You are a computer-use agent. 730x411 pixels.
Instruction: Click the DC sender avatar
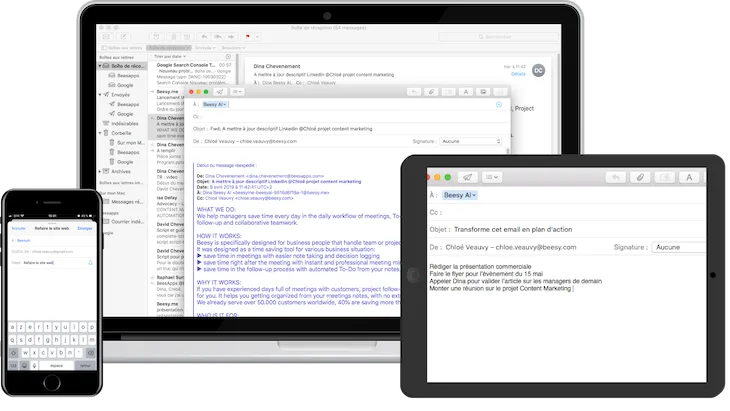[x=539, y=71]
